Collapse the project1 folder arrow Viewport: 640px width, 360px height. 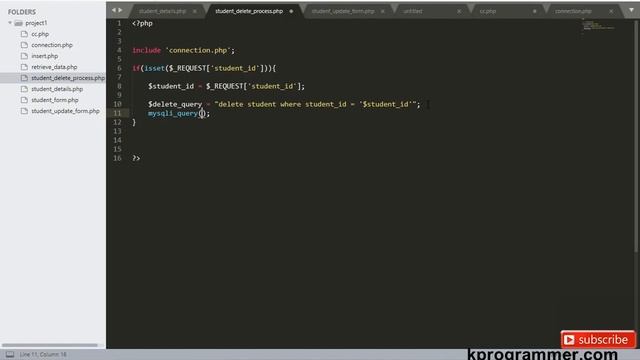click(x=10, y=23)
